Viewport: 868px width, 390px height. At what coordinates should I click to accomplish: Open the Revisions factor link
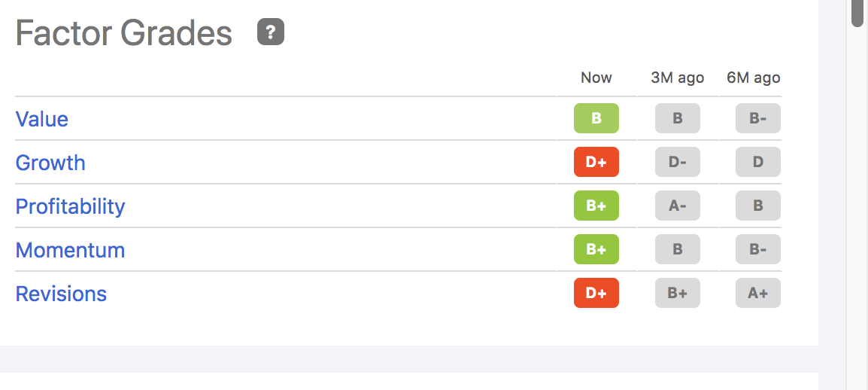[x=62, y=294]
